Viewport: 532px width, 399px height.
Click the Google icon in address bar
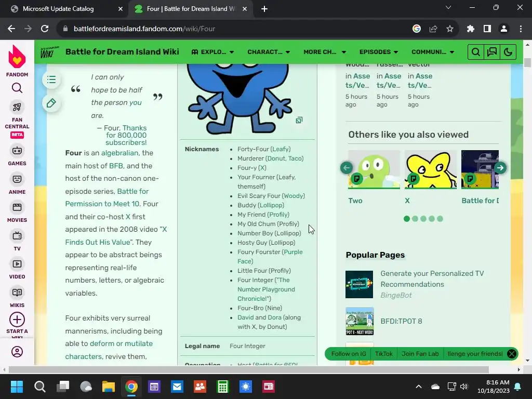pyautogui.click(x=417, y=29)
